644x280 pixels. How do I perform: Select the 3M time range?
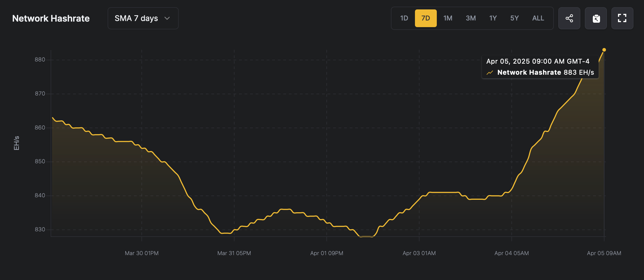tap(471, 18)
